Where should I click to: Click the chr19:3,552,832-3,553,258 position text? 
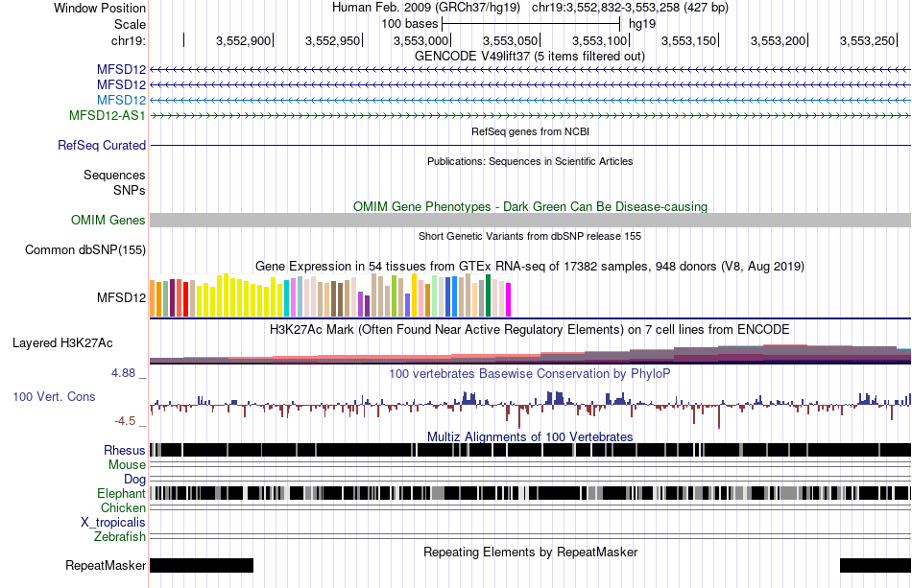tap(630, 8)
